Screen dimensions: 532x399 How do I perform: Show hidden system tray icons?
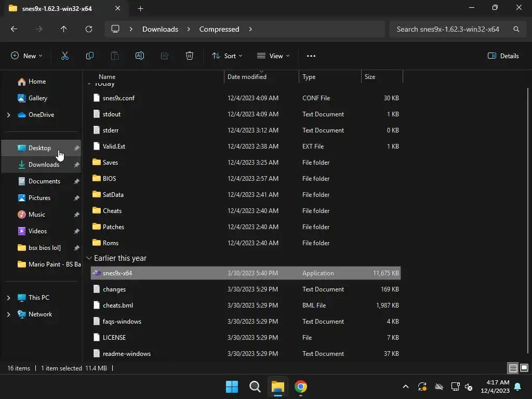pos(405,387)
